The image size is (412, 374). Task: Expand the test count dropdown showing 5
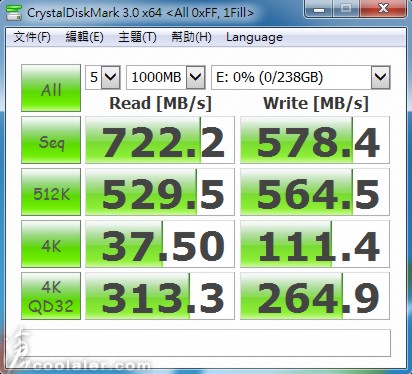[x=110, y=77]
